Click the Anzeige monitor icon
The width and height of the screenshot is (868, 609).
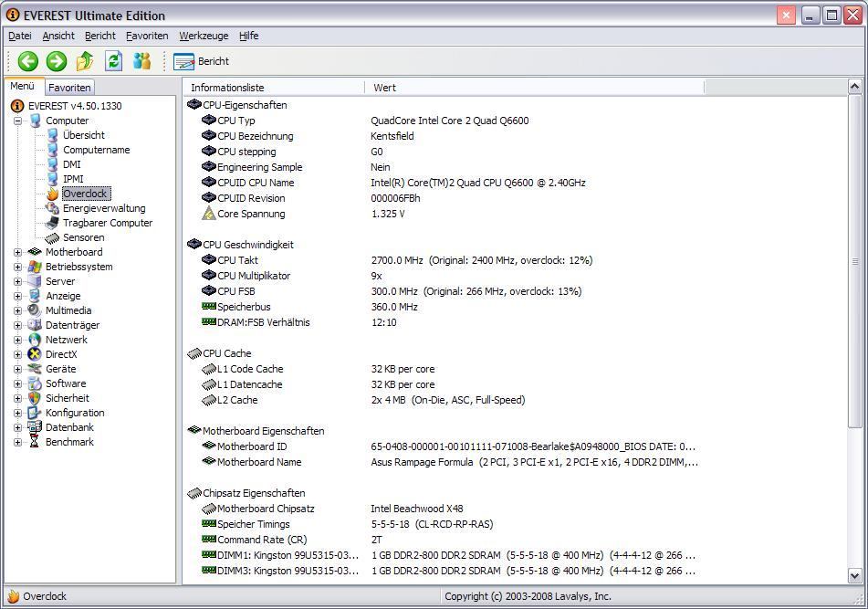tap(35, 296)
